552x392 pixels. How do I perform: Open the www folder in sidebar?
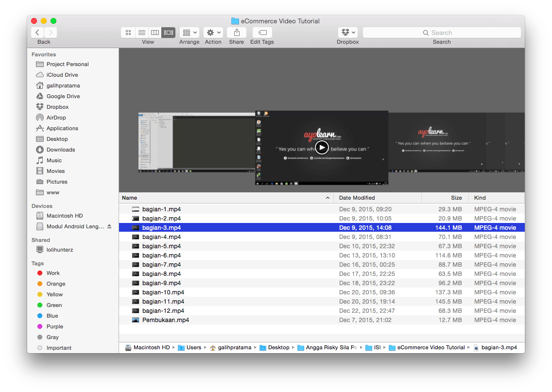48,192
